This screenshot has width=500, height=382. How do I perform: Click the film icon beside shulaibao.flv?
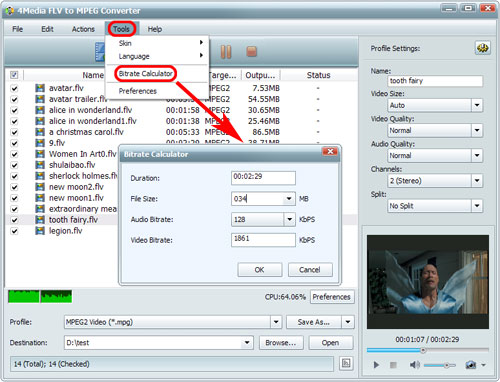click(x=40, y=165)
